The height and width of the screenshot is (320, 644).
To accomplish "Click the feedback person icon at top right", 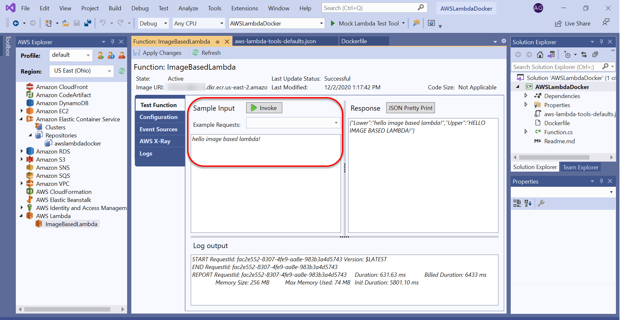I will click(x=606, y=22).
